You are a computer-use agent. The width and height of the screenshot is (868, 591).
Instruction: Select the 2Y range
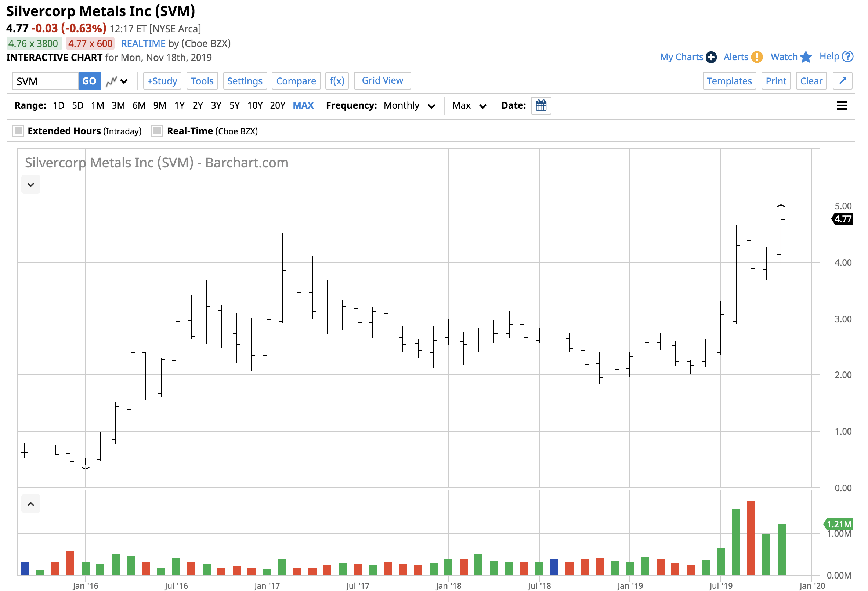point(198,106)
